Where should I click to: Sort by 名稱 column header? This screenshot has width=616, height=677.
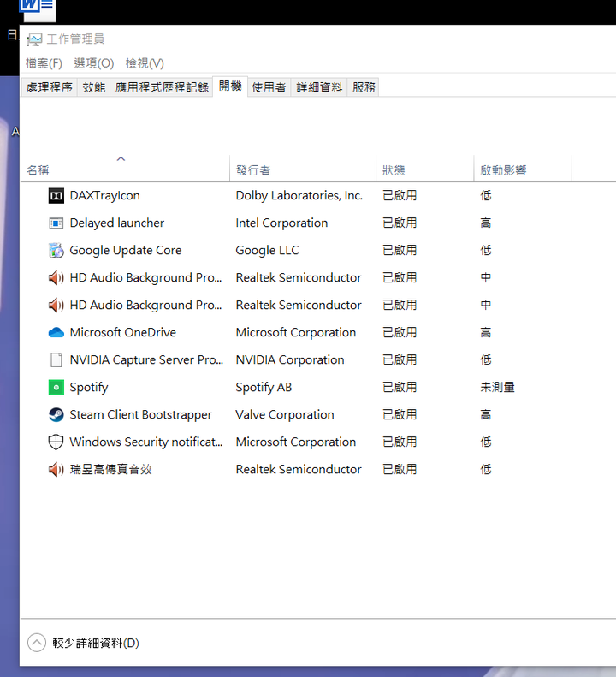tap(125, 169)
